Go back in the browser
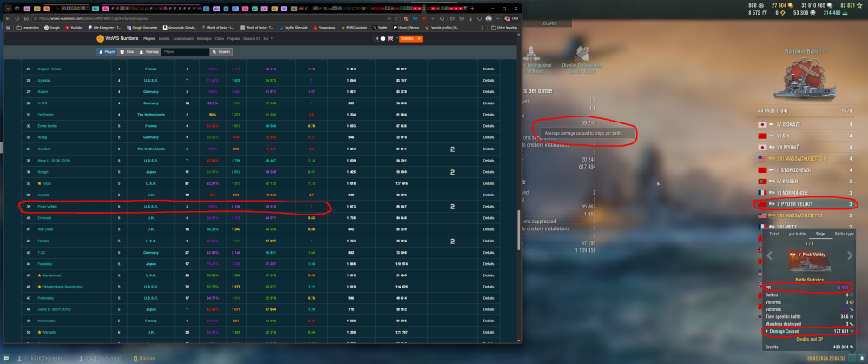Viewport: 868px width, 364px height. click(x=9, y=18)
